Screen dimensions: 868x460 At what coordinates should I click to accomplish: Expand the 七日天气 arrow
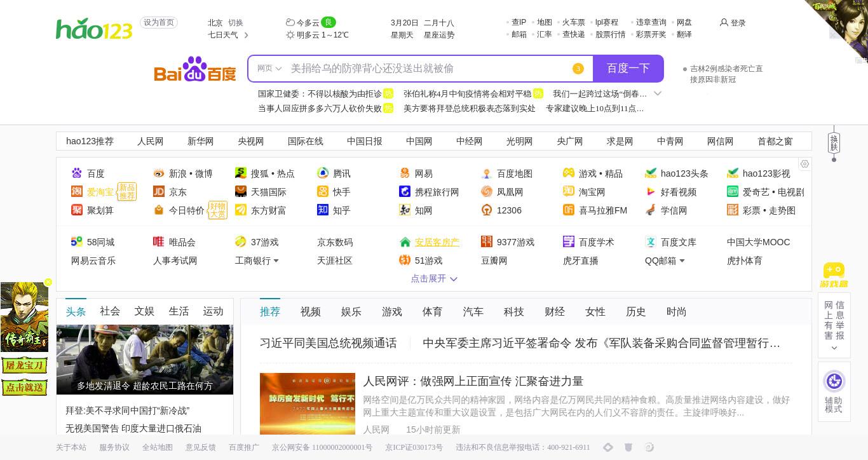[246, 35]
